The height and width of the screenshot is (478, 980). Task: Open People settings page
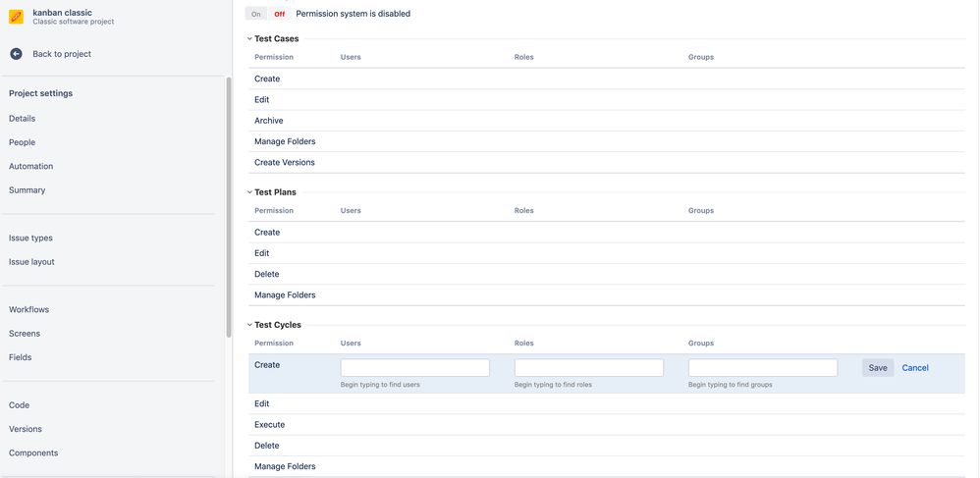pyautogui.click(x=22, y=142)
